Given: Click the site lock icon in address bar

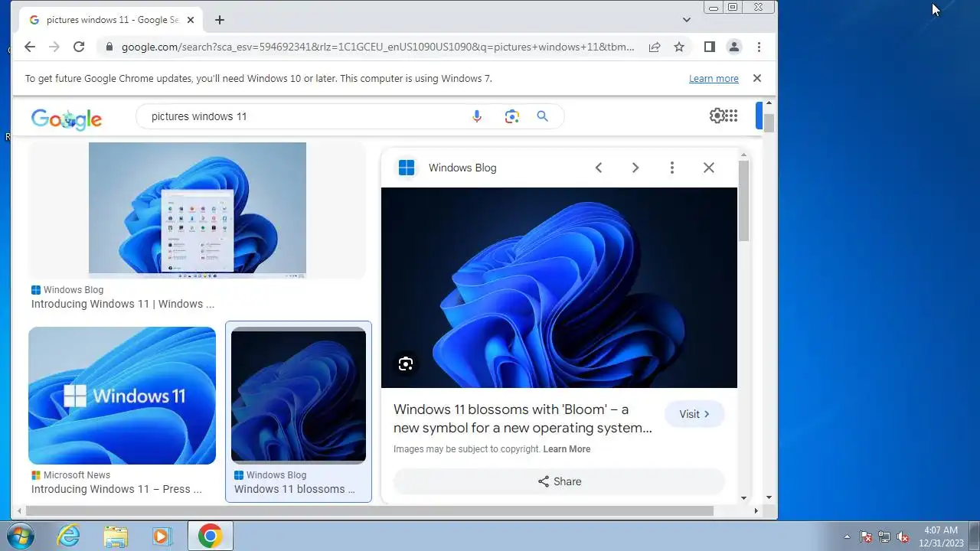Looking at the screenshot, I should pyautogui.click(x=109, y=47).
